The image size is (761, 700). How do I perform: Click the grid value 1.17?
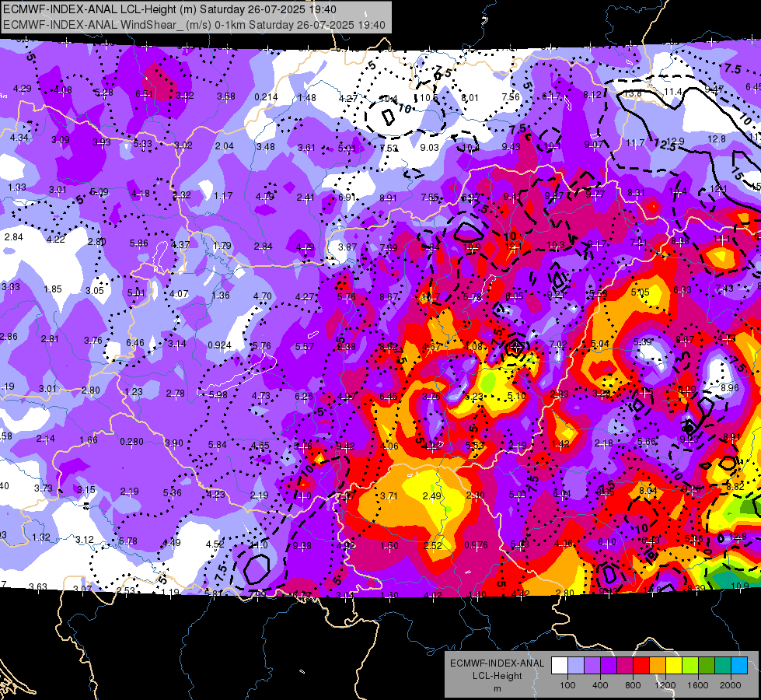(x=223, y=196)
